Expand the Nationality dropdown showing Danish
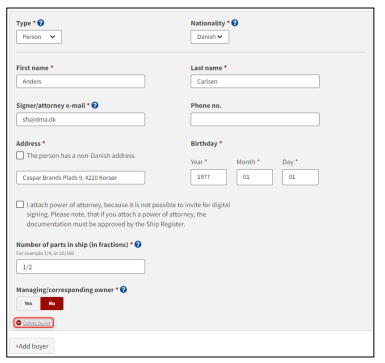 [x=210, y=37]
